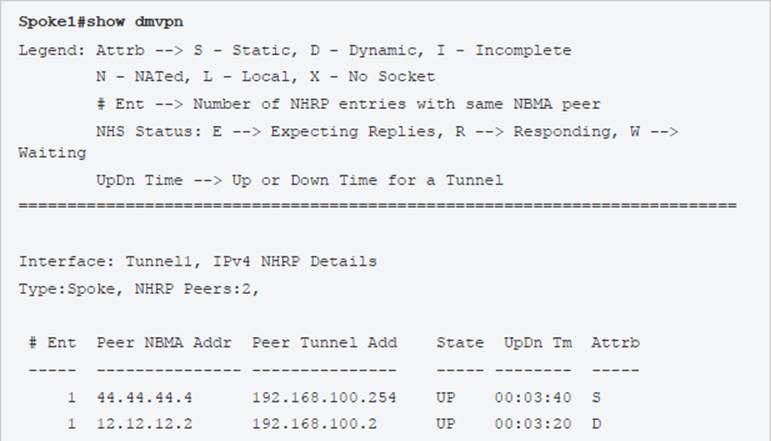Viewport: 771px width, 441px height.
Task: Click NBMA address 12.12.12.2
Action: coord(140,424)
